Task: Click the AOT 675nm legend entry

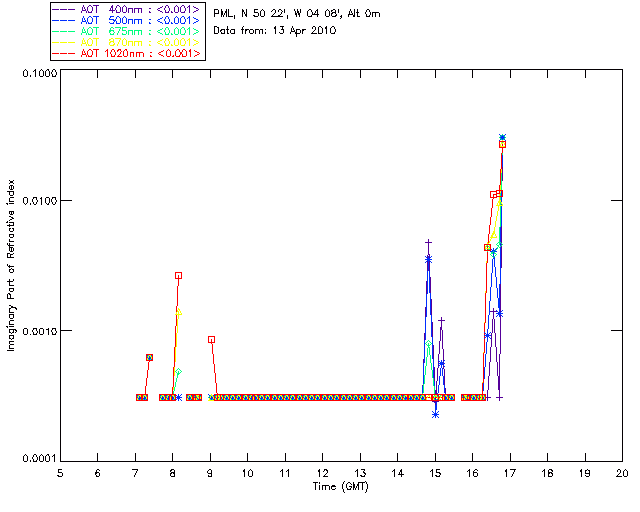Action: 127,31
